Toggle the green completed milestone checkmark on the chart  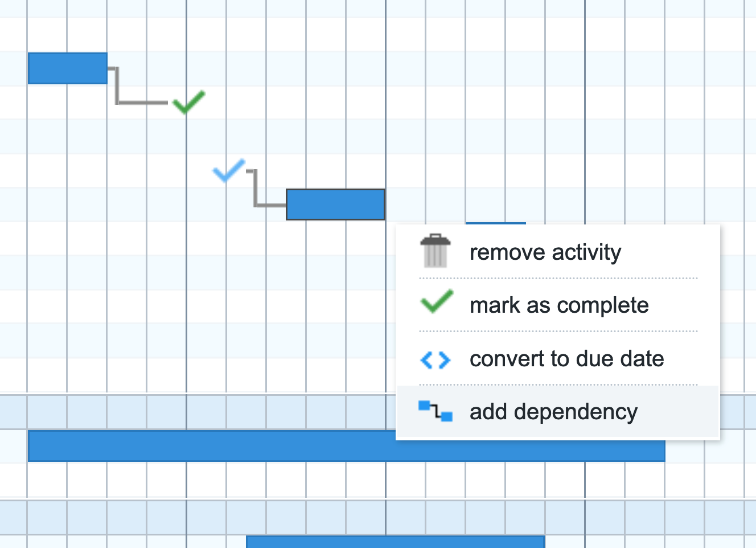(187, 103)
